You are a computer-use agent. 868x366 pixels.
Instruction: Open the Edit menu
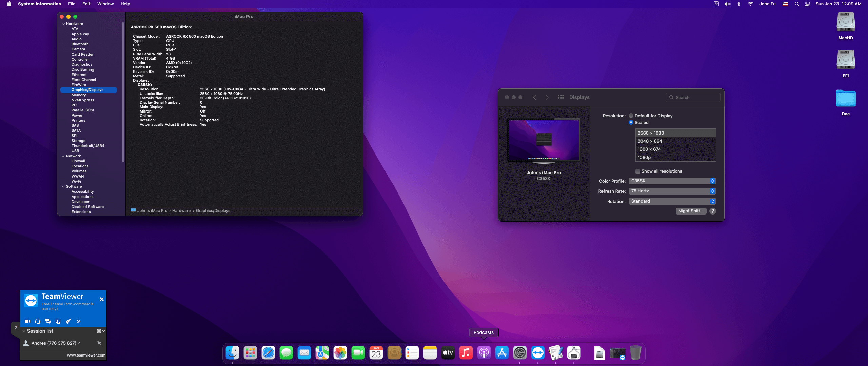[86, 4]
